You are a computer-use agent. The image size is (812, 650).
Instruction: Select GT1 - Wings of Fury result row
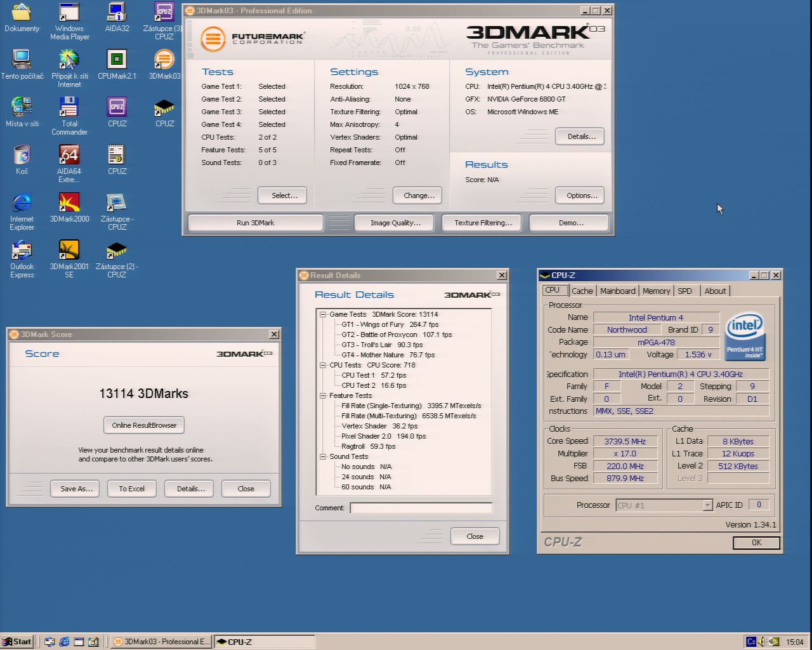pos(390,324)
